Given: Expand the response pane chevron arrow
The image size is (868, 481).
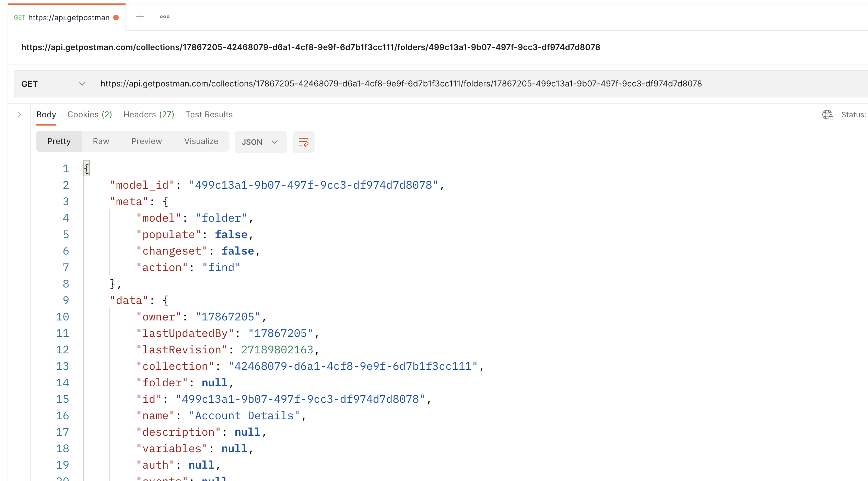Looking at the screenshot, I should [x=19, y=115].
